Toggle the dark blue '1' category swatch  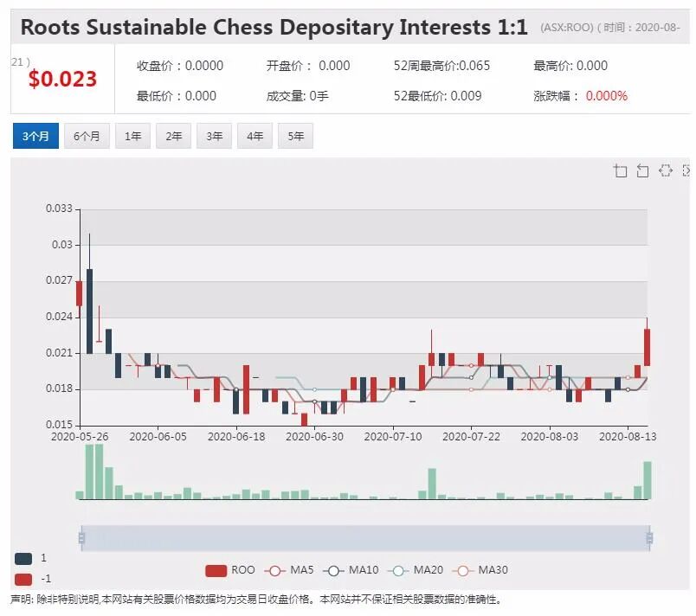tap(23, 558)
